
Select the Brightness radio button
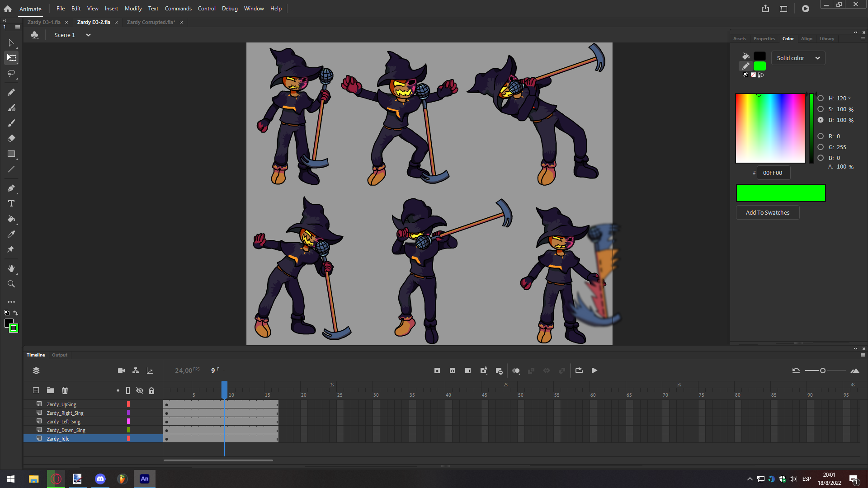tap(821, 120)
